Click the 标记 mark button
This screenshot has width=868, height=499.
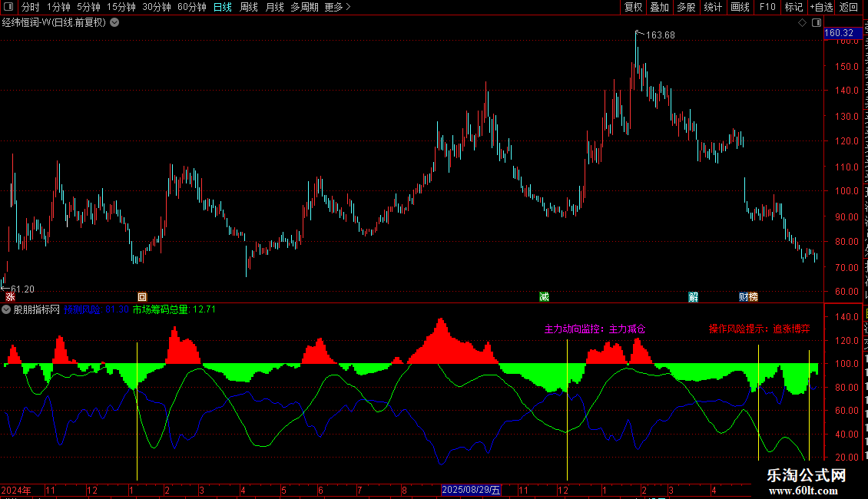[793, 7]
